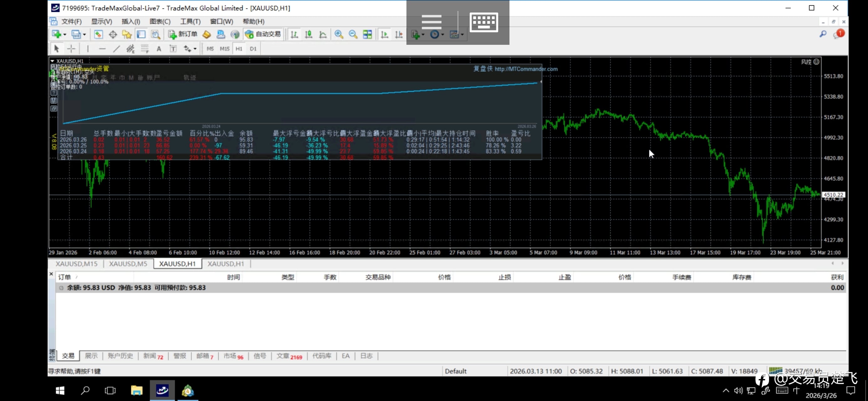Viewport: 868px width, 401px height.
Task: Select the XAUUSD,M15 chart tab
Action: 76,264
